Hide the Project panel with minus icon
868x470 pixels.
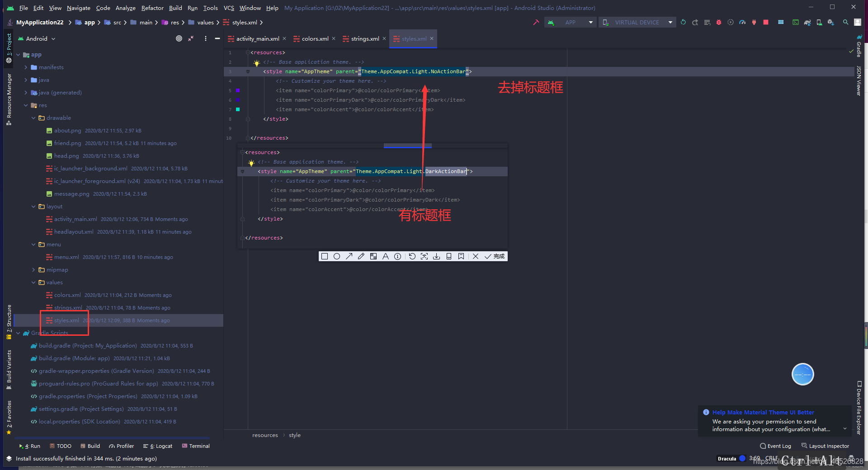217,38
